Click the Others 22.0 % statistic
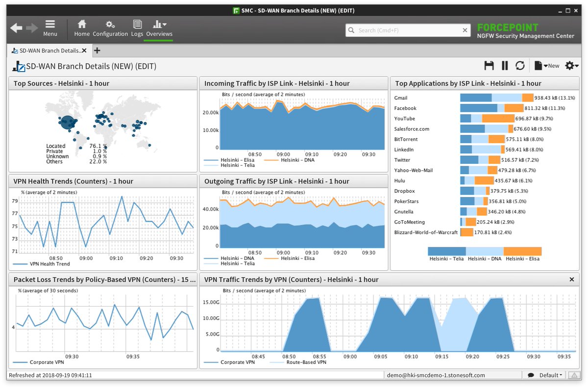 (76, 161)
